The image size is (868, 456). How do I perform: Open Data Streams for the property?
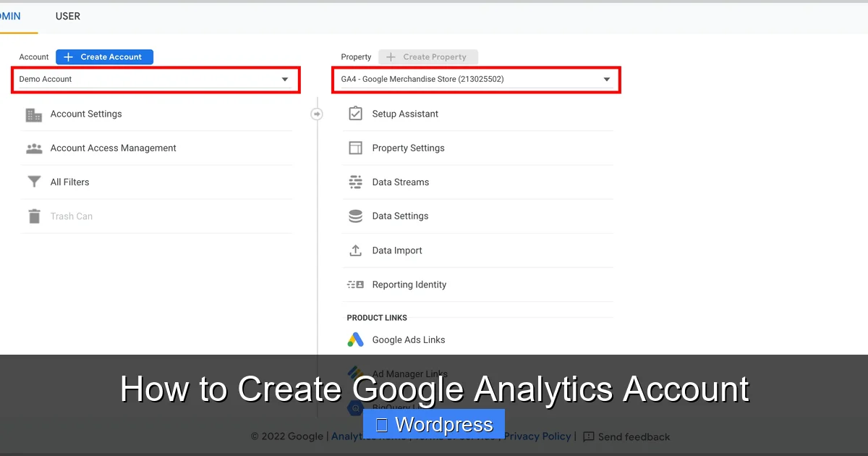point(400,182)
